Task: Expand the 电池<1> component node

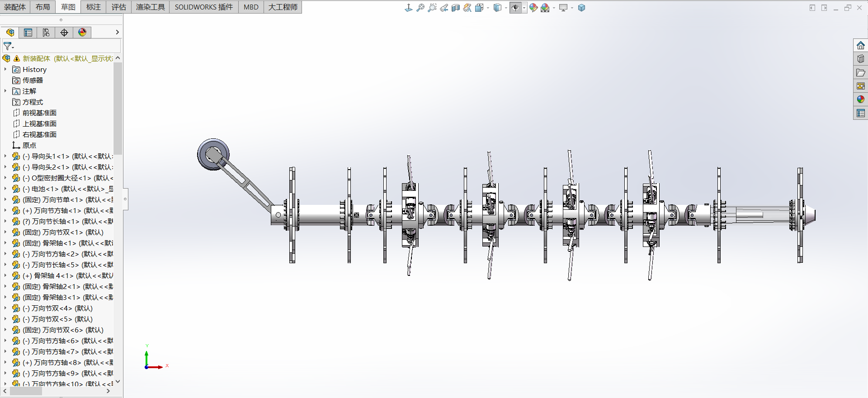Action: [5, 189]
